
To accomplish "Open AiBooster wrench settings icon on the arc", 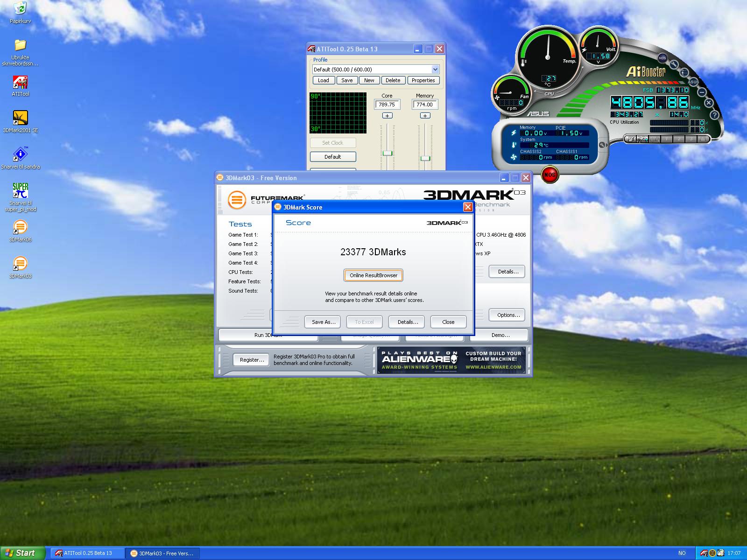I will click(674, 64).
